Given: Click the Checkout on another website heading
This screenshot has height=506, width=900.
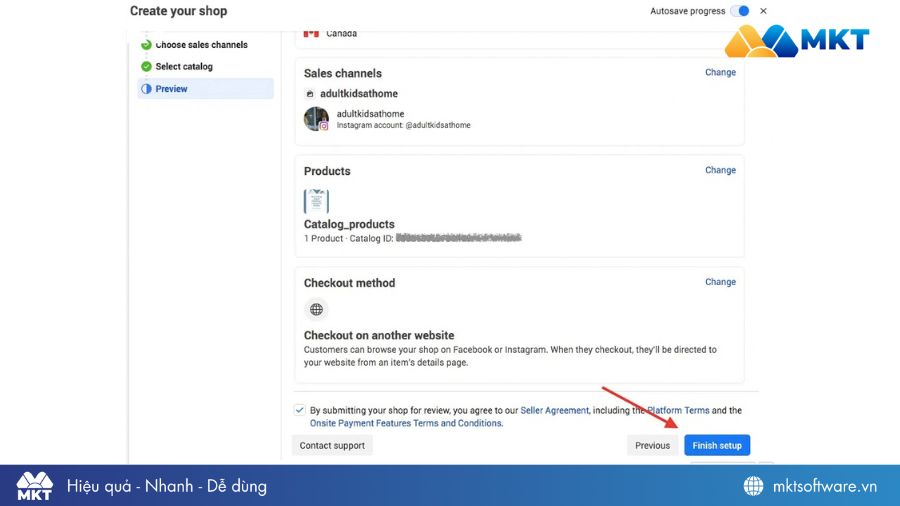Looking at the screenshot, I should pyautogui.click(x=379, y=336).
